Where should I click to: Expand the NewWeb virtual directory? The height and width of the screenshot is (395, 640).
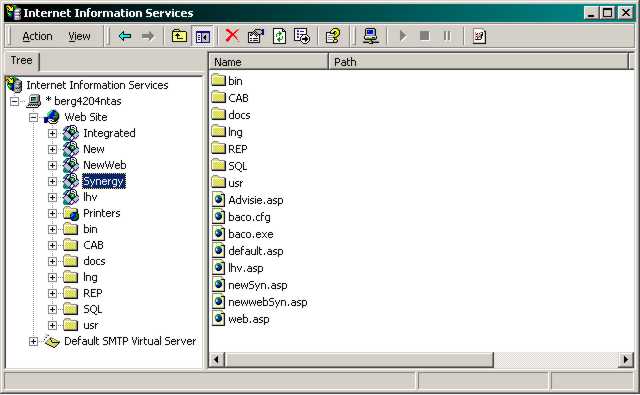coord(52,165)
